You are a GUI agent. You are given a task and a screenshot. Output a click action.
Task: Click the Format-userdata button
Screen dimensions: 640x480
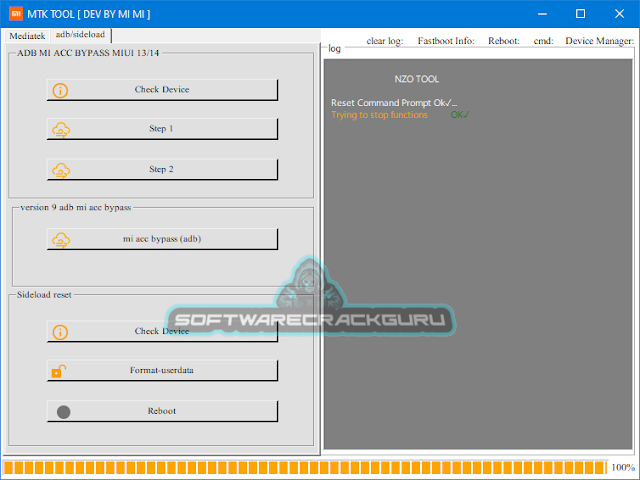(162, 371)
